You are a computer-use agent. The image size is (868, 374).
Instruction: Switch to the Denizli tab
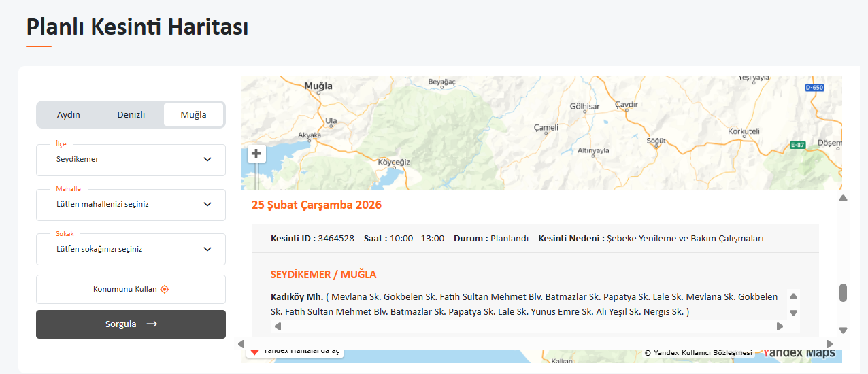pyautogui.click(x=131, y=114)
